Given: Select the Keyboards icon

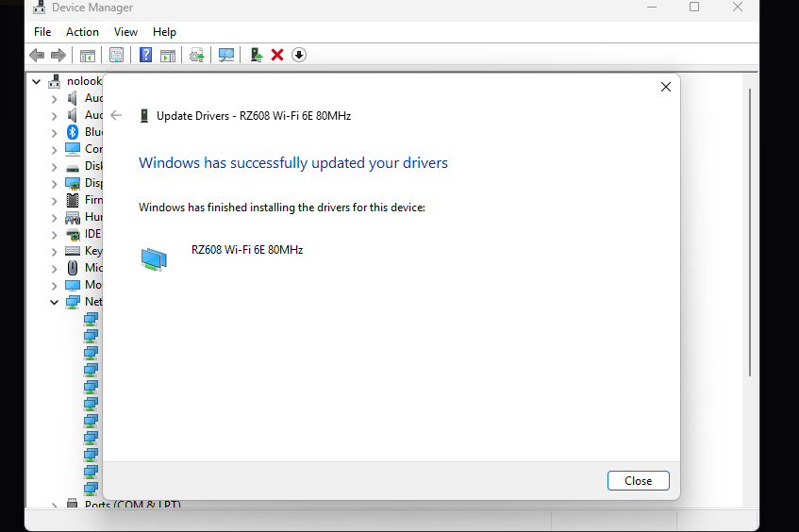Looking at the screenshot, I should 73,251.
